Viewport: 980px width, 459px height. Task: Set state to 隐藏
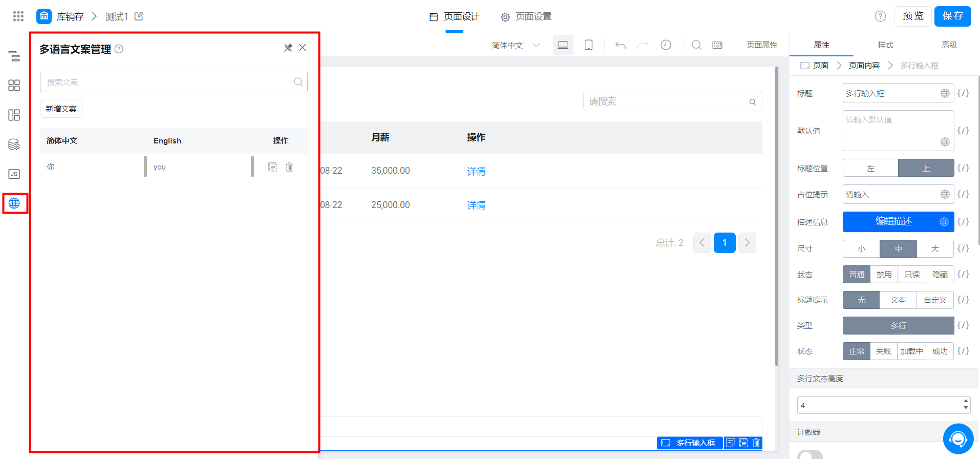[940, 275]
